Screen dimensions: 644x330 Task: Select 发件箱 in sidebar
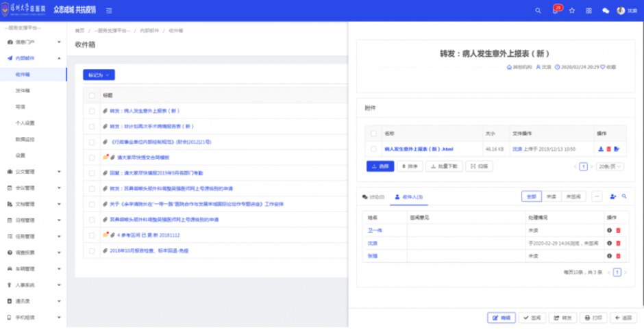[x=23, y=90]
